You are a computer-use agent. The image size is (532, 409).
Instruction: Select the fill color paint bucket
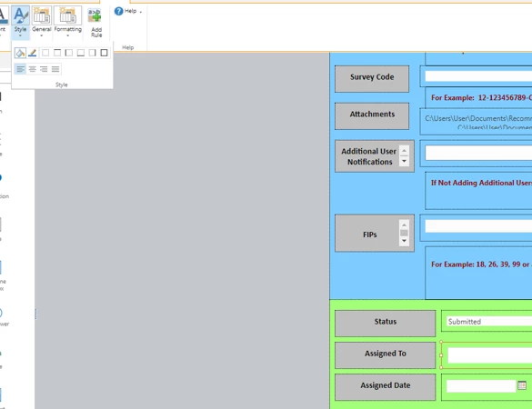[x=20, y=53]
